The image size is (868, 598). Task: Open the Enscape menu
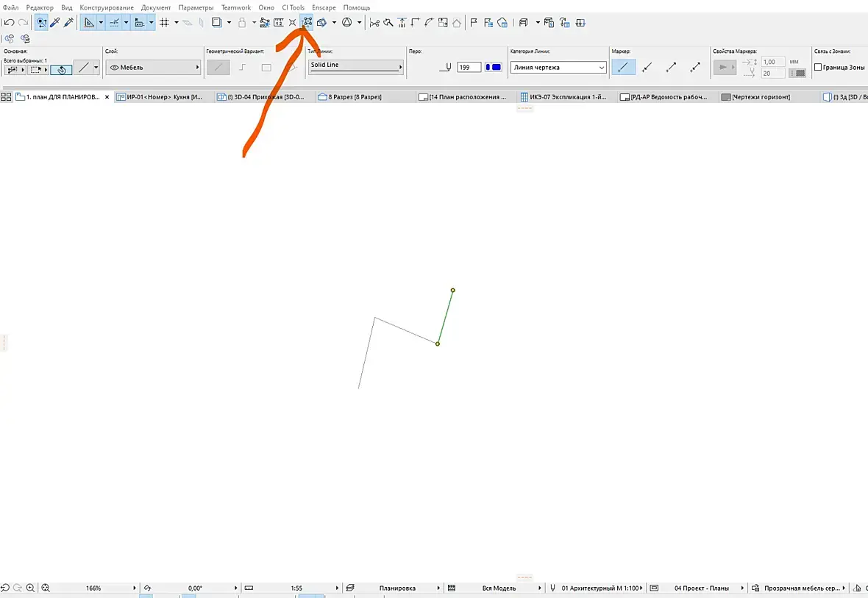coord(324,8)
